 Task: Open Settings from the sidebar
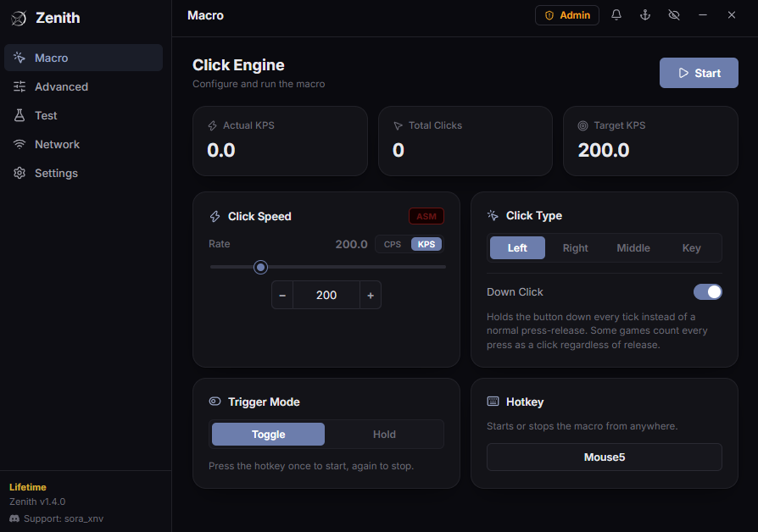click(x=84, y=173)
